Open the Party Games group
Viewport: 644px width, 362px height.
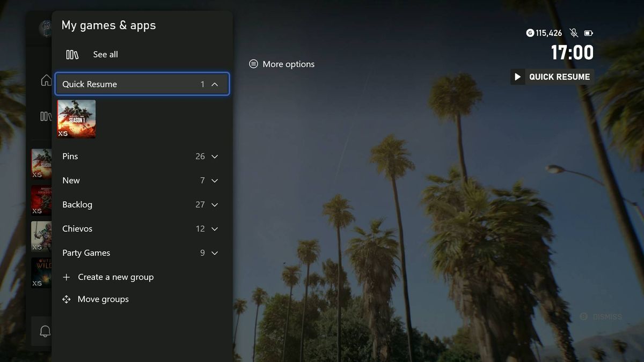(214, 253)
